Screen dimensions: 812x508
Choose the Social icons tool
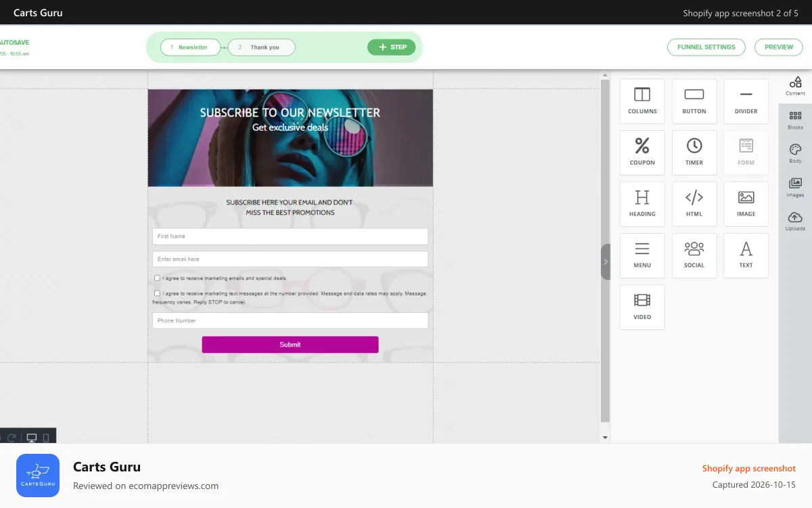click(x=694, y=255)
